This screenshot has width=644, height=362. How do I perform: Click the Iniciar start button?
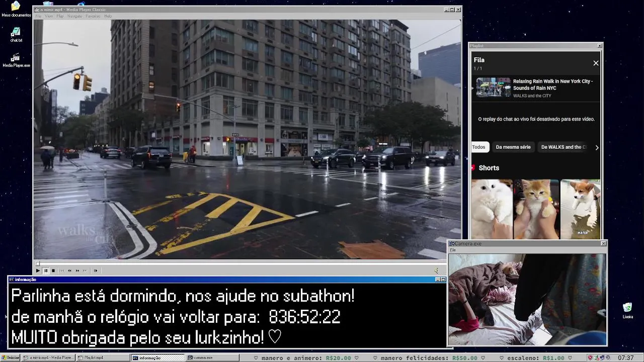11,357
